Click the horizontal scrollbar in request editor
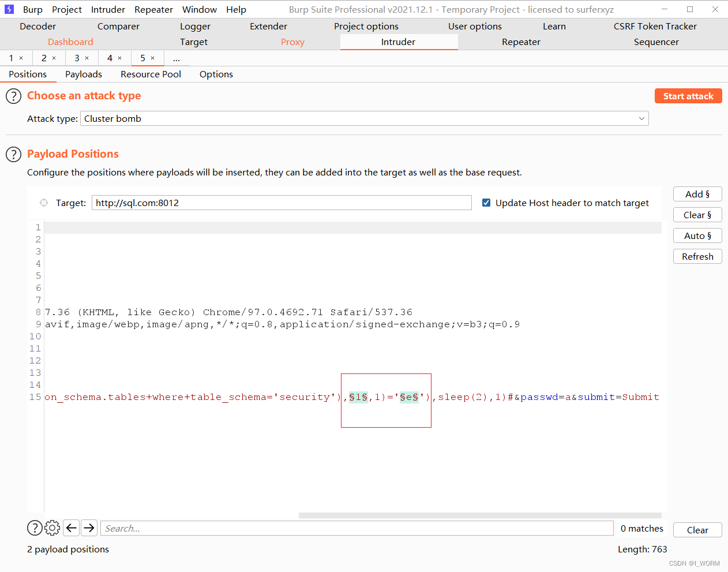 pyautogui.click(x=479, y=515)
